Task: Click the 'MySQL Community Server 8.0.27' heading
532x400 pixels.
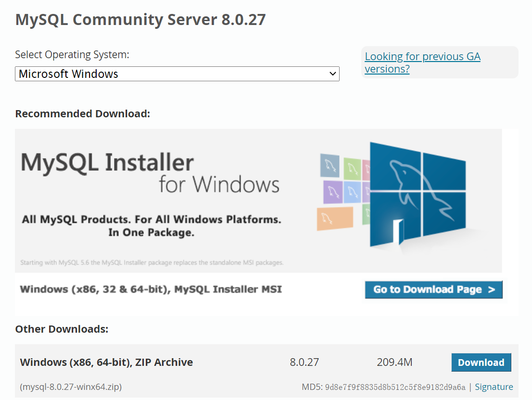Action: pyautogui.click(x=140, y=19)
